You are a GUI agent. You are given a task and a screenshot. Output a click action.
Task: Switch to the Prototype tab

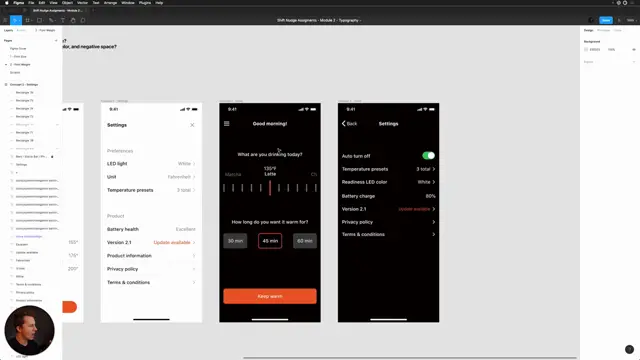click(x=603, y=30)
